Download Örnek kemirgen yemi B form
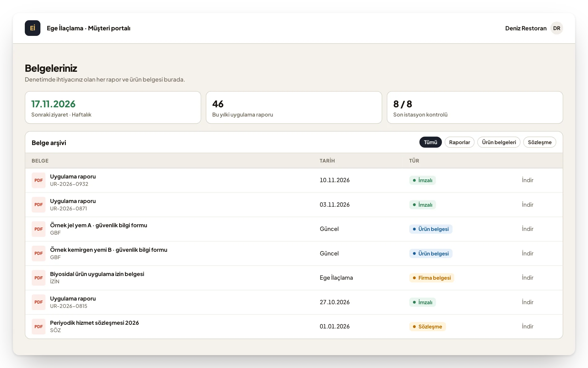 [x=527, y=253]
